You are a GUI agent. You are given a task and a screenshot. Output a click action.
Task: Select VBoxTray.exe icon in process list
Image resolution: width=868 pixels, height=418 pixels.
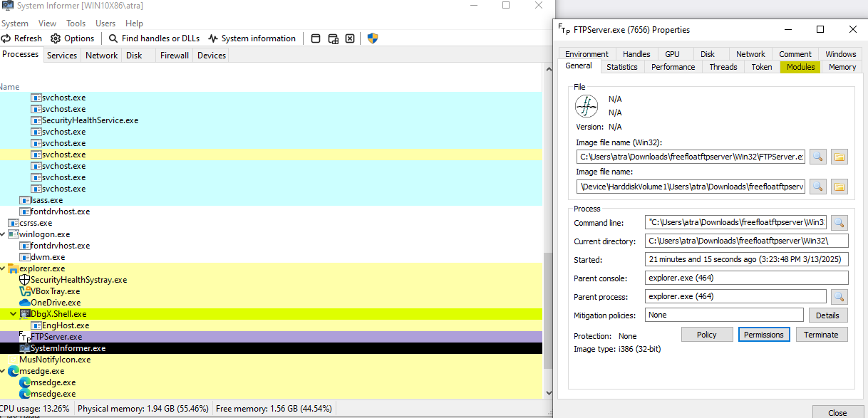click(24, 291)
